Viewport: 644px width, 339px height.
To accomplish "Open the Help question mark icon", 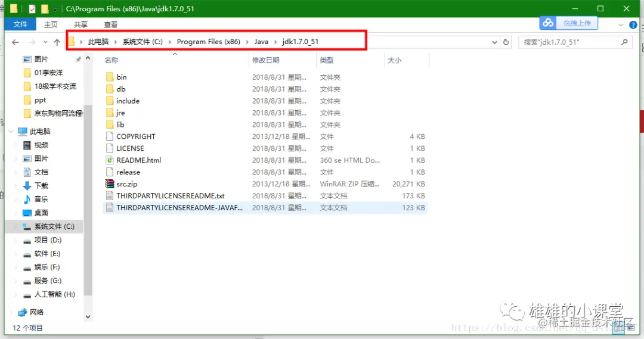I will click(x=633, y=24).
